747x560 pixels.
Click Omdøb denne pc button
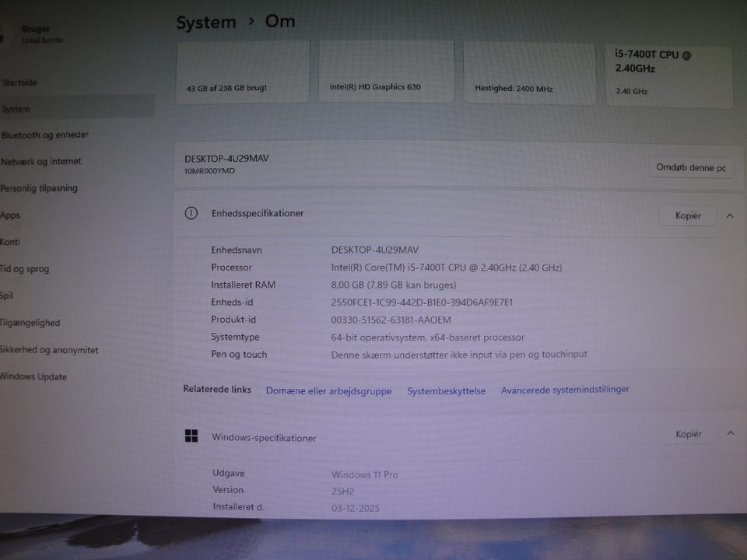[691, 168]
